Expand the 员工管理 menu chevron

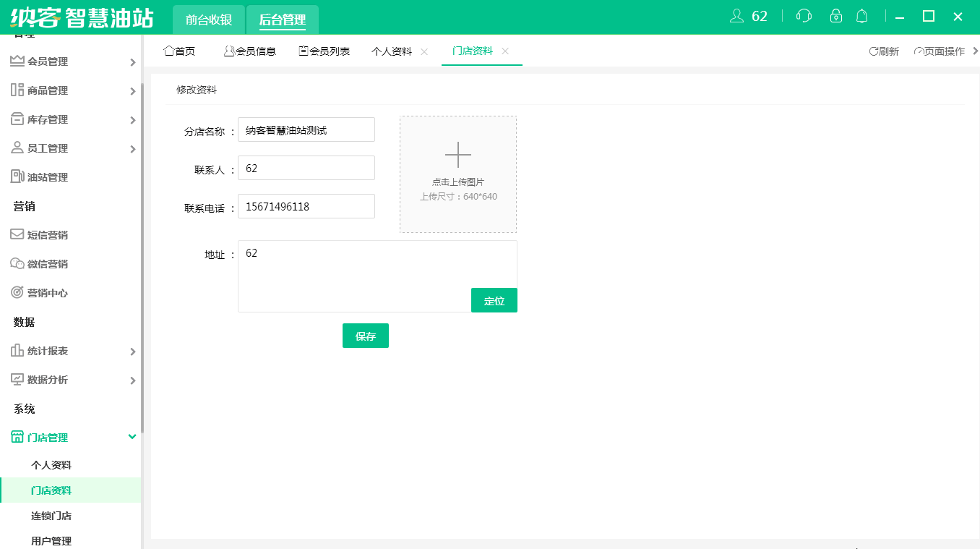coord(132,148)
